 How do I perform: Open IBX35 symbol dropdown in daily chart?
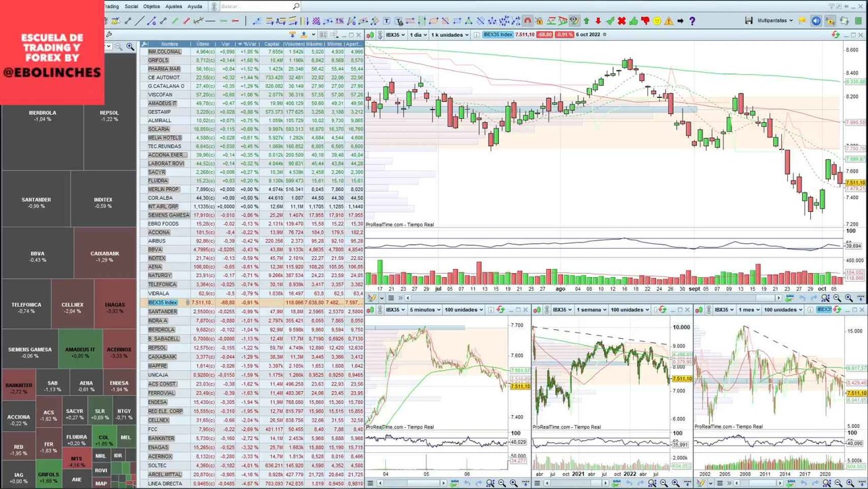pos(395,35)
